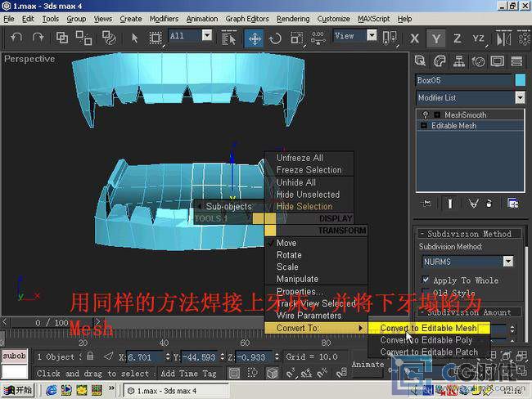Click the Add Time Tag button
The width and height of the screenshot is (532, 399).
(188, 373)
